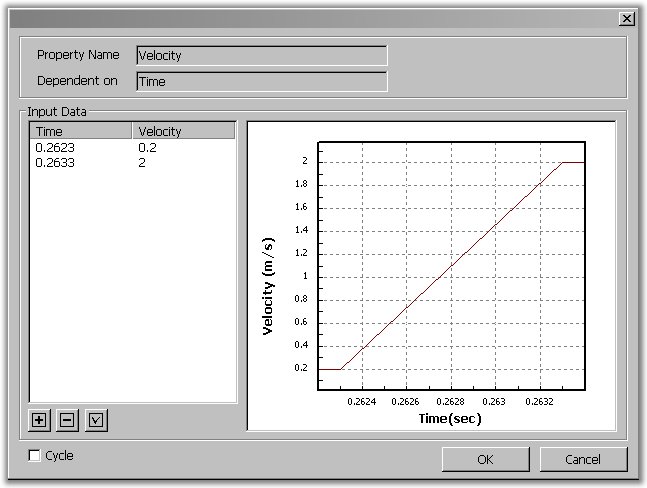This screenshot has width=647, height=488.
Task: Click the 0.2626 x-axis tick label
Action: [405, 401]
